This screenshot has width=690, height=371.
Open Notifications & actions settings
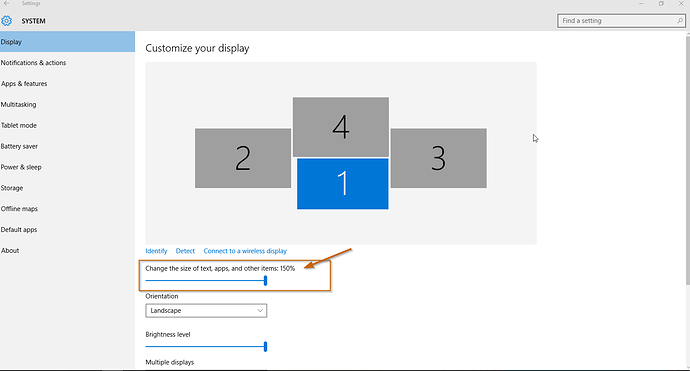point(67,62)
